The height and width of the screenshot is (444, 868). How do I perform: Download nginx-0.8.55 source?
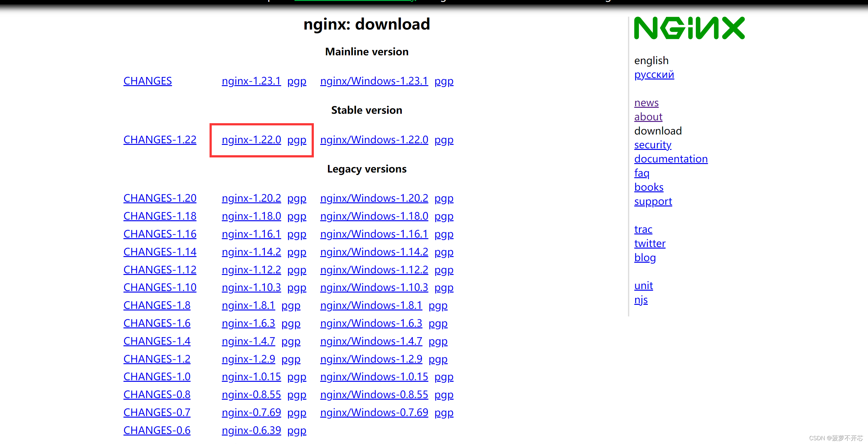click(251, 394)
